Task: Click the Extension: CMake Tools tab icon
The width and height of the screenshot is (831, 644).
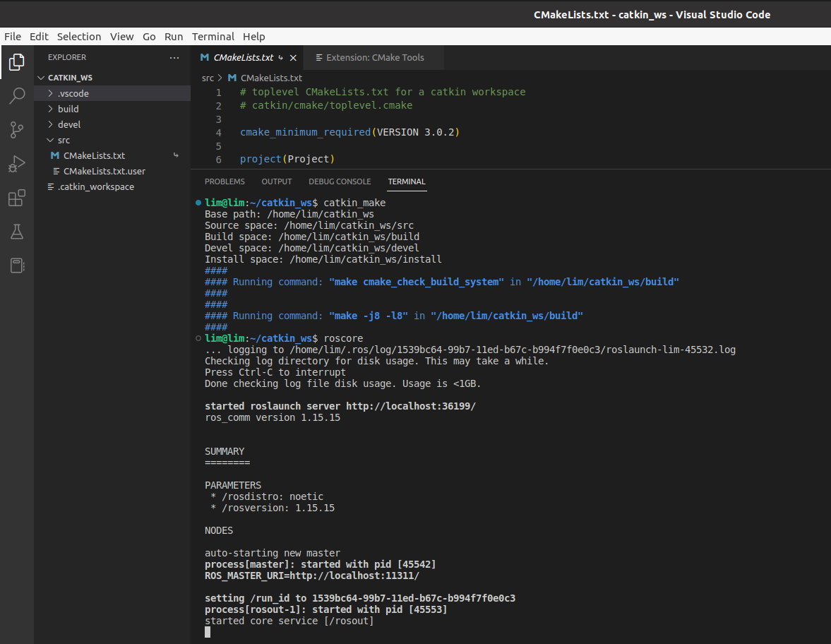Action: 319,58
